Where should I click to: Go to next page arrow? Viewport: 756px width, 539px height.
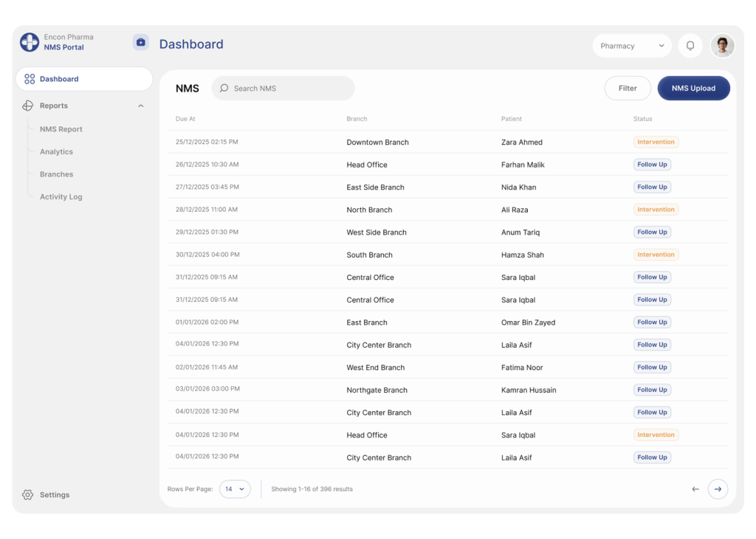point(718,489)
